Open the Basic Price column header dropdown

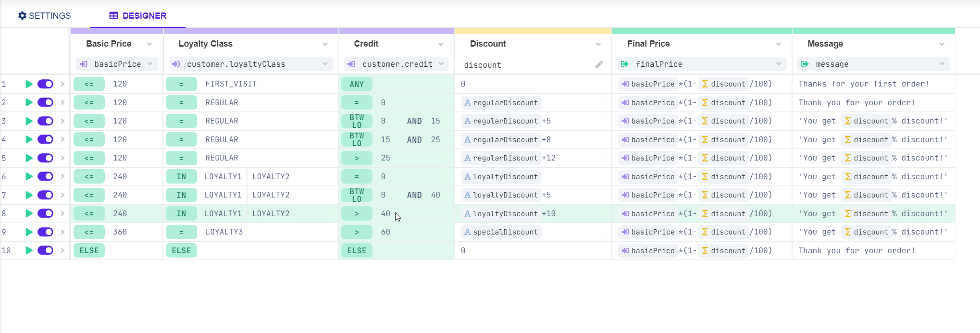pos(149,44)
